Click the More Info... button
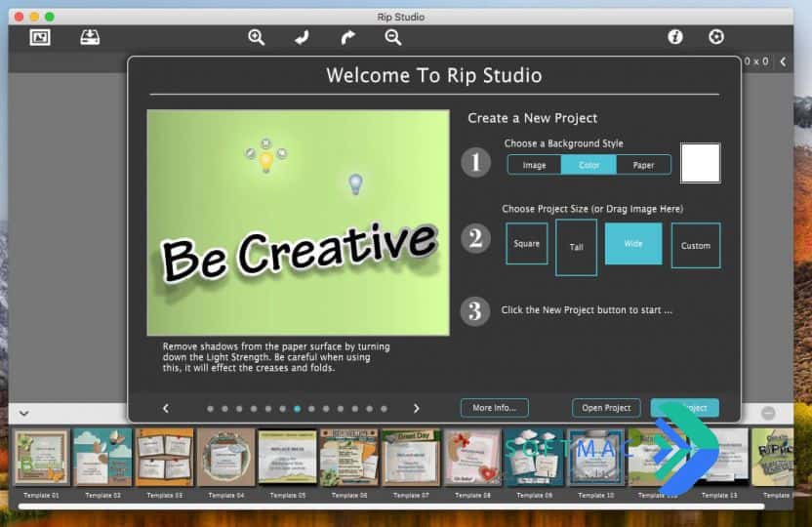 click(495, 408)
